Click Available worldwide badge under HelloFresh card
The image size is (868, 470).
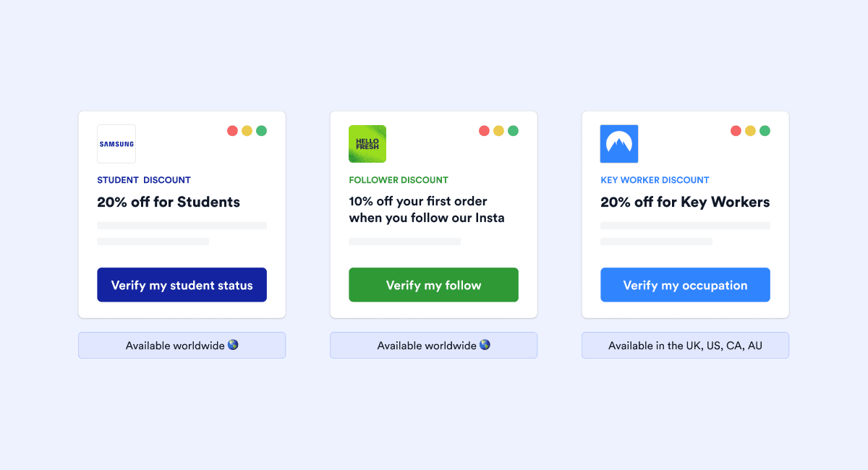434,346
